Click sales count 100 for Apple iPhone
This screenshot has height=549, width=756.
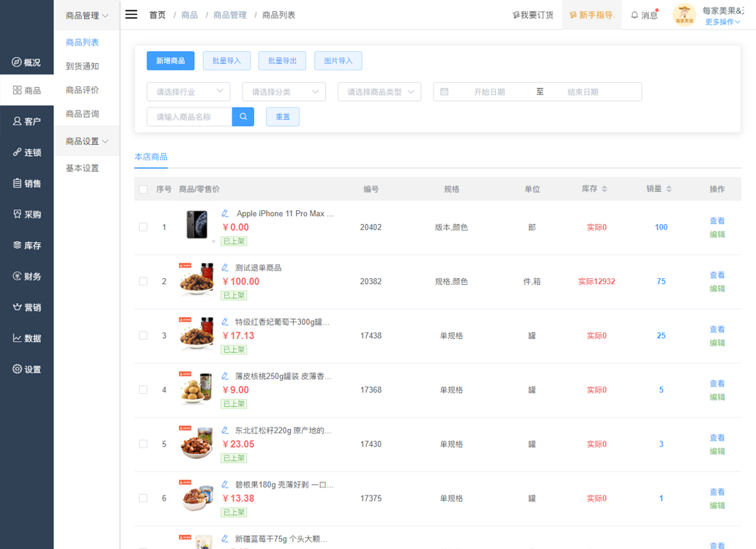(x=661, y=227)
